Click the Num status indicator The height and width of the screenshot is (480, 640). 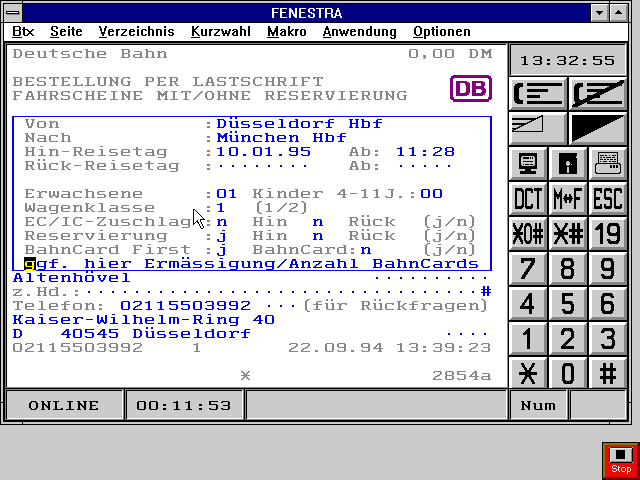(x=538, y=405)
